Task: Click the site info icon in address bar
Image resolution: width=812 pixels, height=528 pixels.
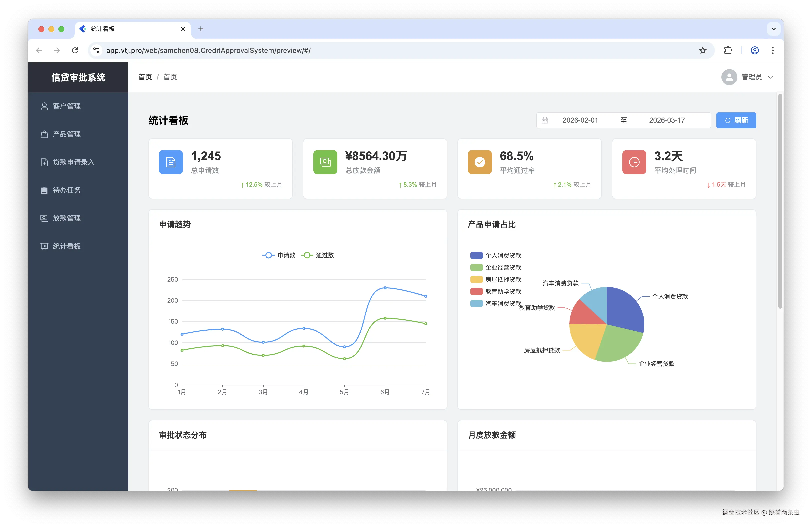Action: (x=96, y=50)
